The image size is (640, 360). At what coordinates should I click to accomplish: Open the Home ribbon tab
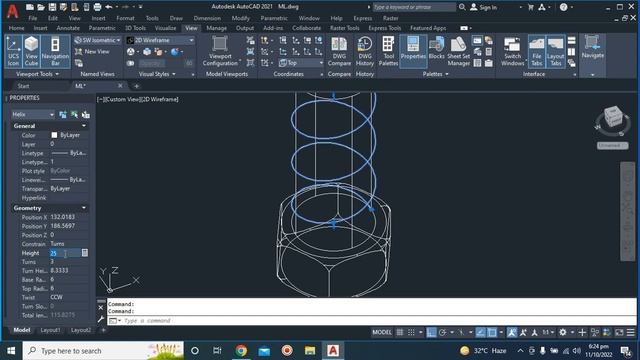click(x=16, y=28)
